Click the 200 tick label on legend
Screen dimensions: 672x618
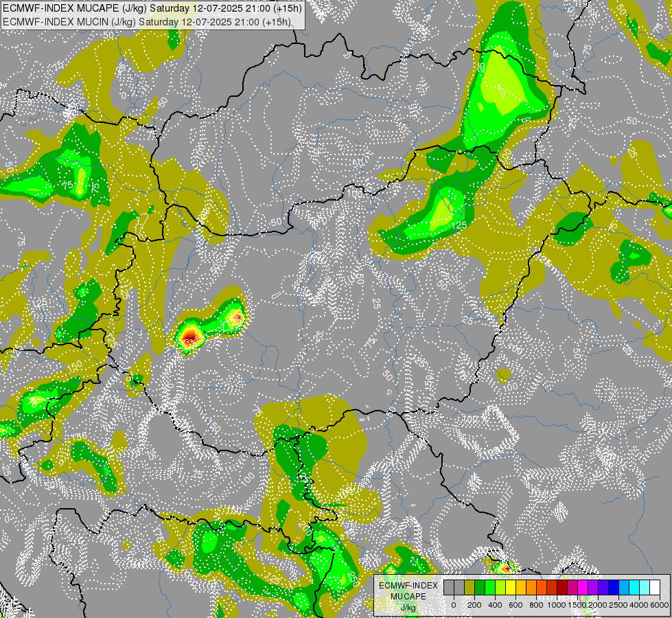(474, 605)
